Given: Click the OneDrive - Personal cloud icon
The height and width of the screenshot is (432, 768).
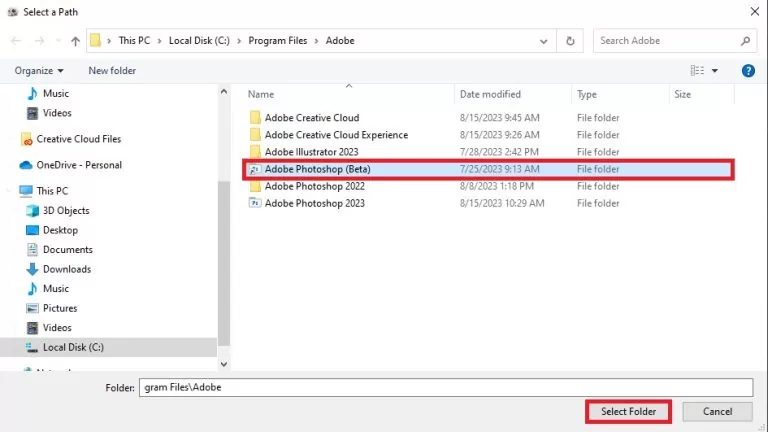Looking at the screenshot, I should pyautogui.click(x=27, y=165).
